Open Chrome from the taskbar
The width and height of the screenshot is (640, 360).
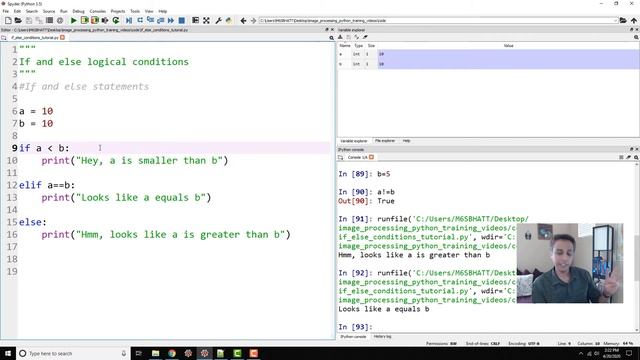coord(172,353)
